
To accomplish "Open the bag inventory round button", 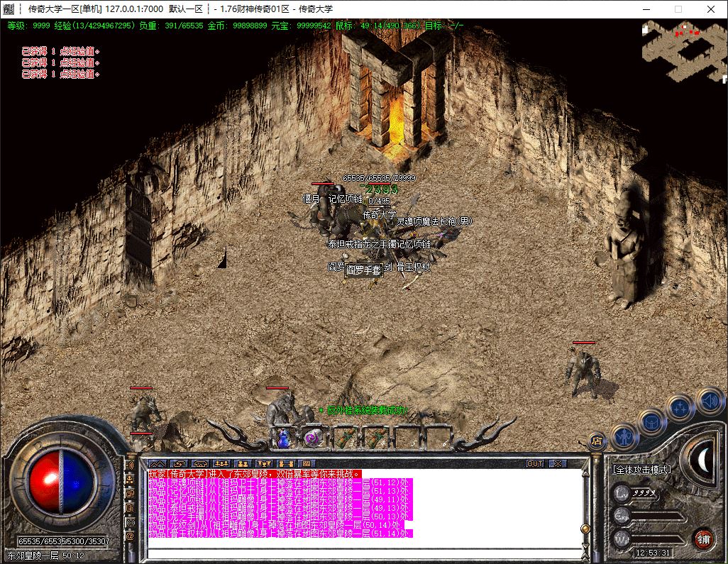I will click(651, 422).
